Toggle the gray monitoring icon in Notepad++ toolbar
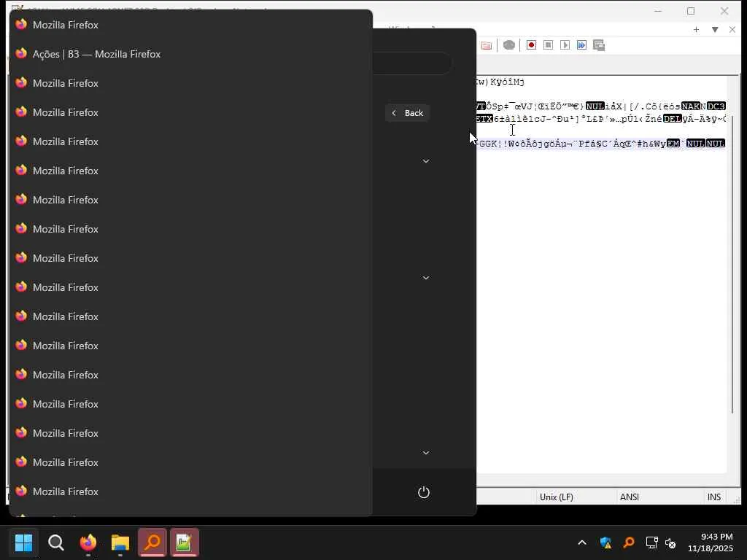The width and height of the screenshot is (747, 560). click(508, 45)
